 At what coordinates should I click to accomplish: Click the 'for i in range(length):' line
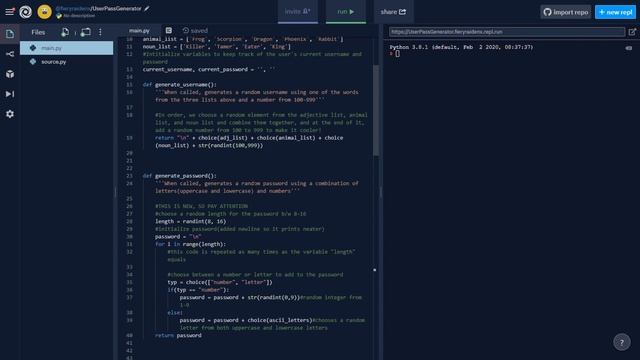190,244
